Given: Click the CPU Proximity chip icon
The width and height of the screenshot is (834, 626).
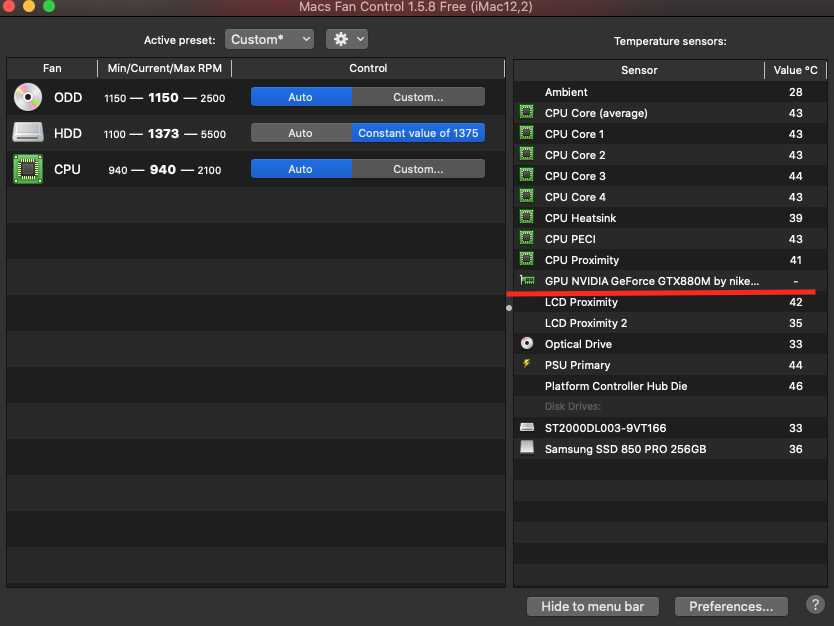Looking at the screenshot, I should point(527,259).
